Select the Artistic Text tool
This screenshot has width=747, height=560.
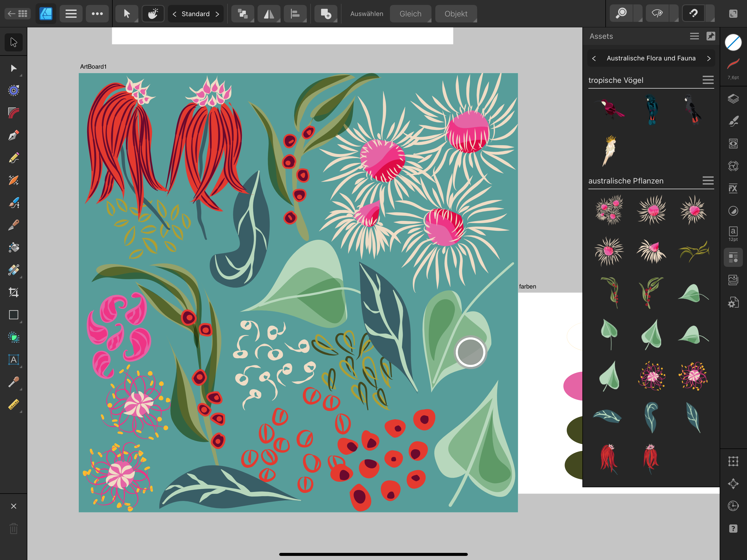coord(13,360)
